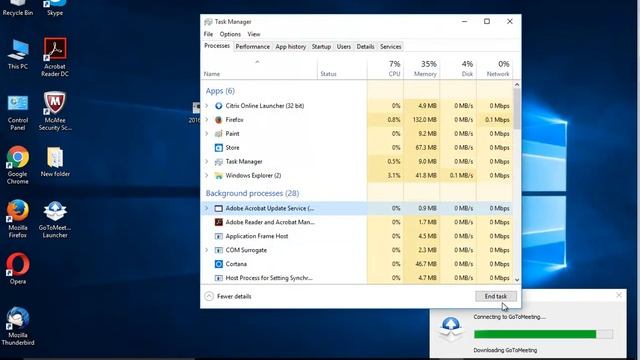Select the This PC desktop icon

18,54
